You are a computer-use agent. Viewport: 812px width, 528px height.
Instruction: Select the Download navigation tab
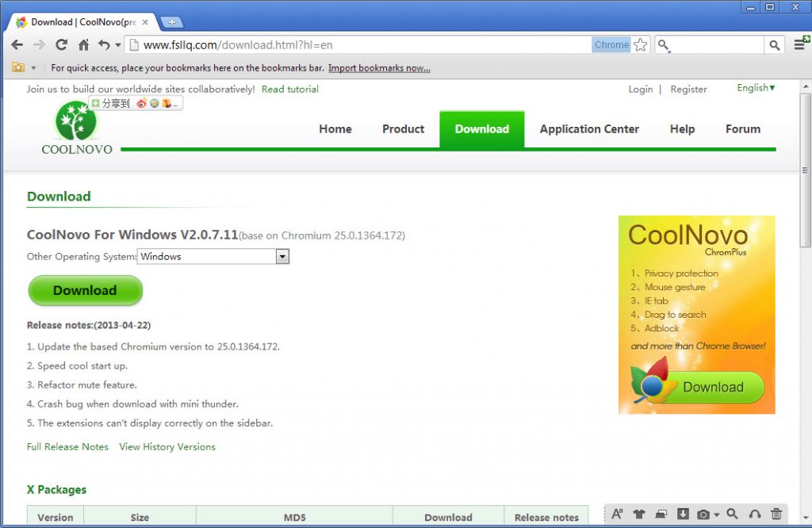[x=481, y=129]
